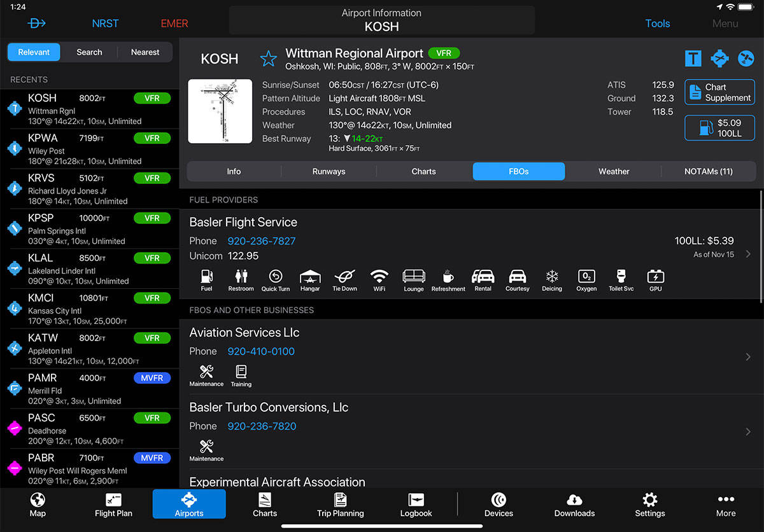The image size is (764, 532).
Task: Click the blue T icon near Chart Supplement
Action: click(x=693, y=59)
